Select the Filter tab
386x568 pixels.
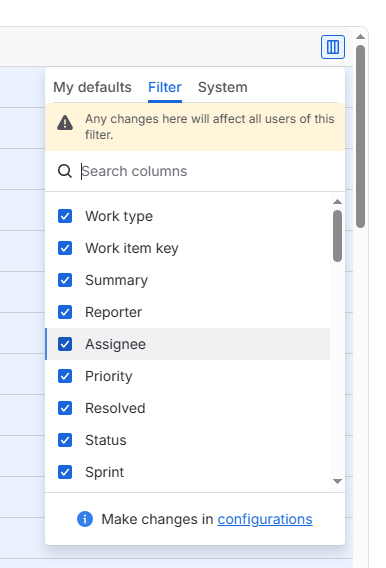[165, 87]
